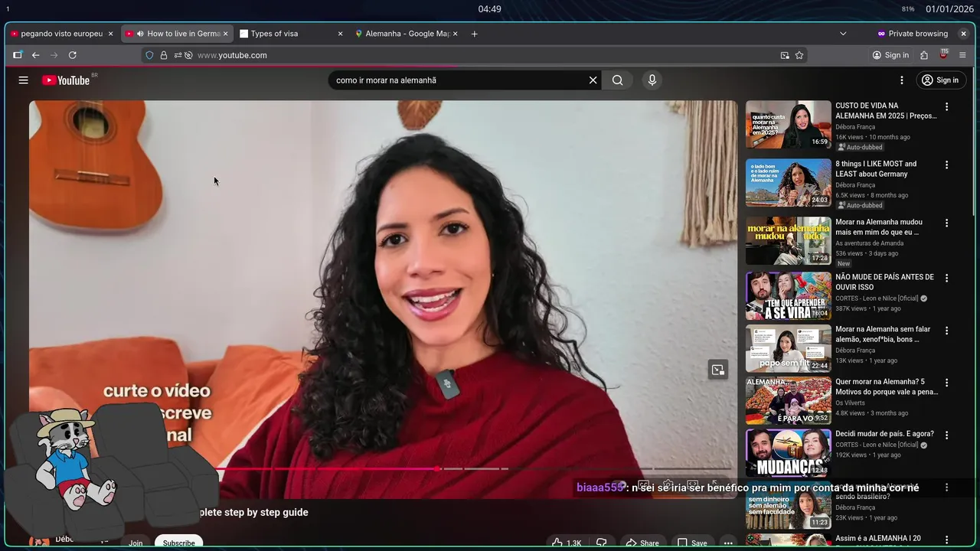Open menu for 'CUSTO DE VIDA NA ALEMANHA' video
This screenshot has height=551, width=980.
pos(946,107)
